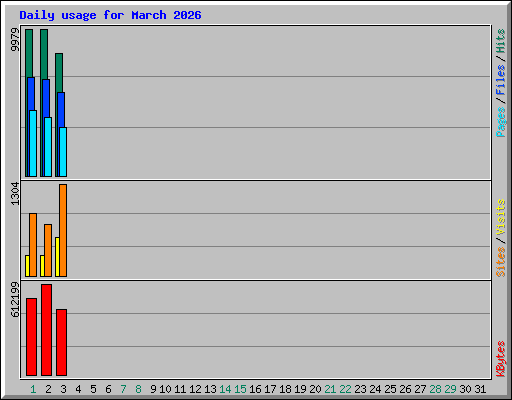Click day 3 orange Sites bar
The width and height of the screenshot is (512, 400).
(x=63, y=230)
